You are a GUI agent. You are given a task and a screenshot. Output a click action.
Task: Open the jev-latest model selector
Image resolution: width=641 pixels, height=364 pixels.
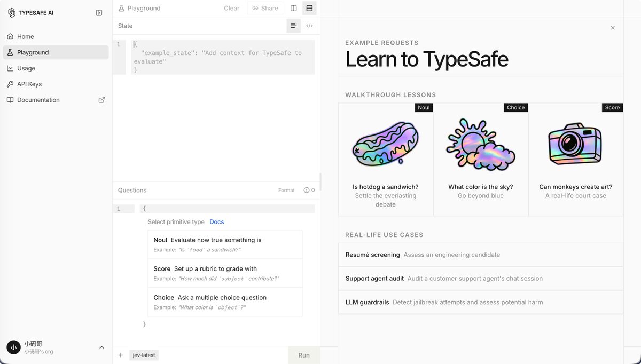tap(144, 355)
